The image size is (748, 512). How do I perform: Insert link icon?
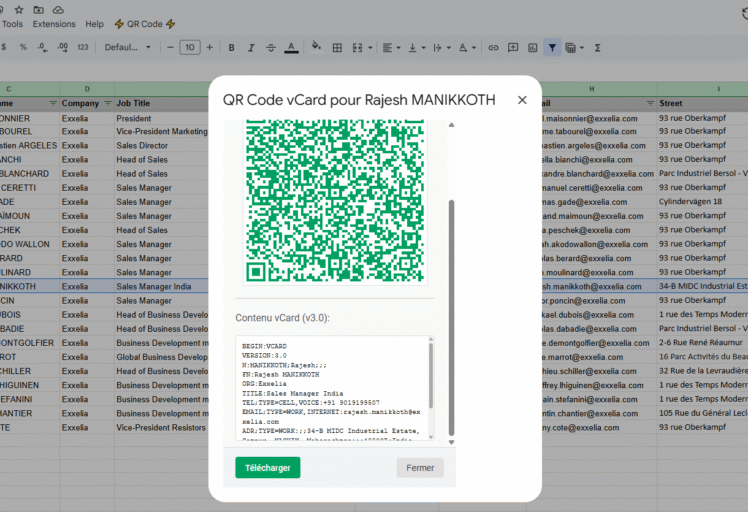pyautogui.click(x=493, y=47)
